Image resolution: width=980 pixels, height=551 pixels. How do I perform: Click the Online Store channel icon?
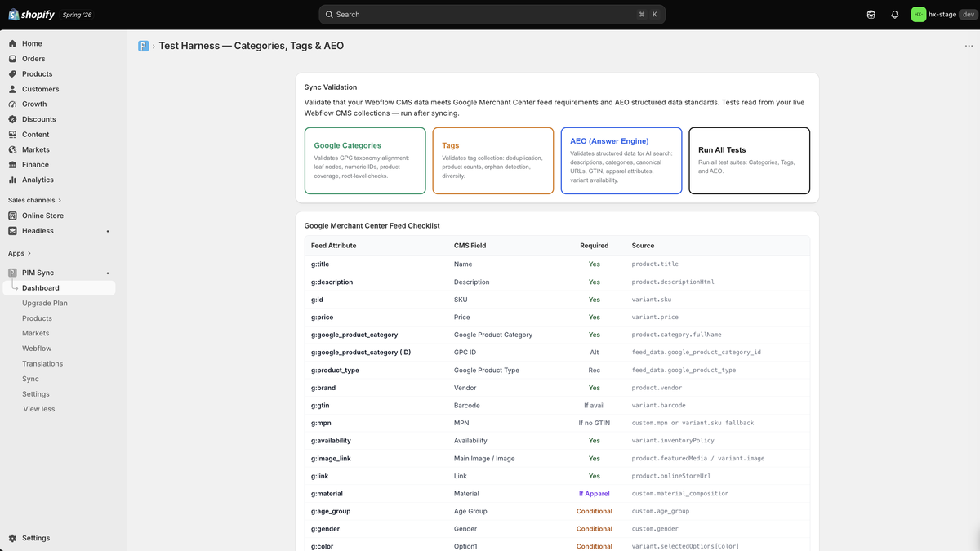coord(12,216)
